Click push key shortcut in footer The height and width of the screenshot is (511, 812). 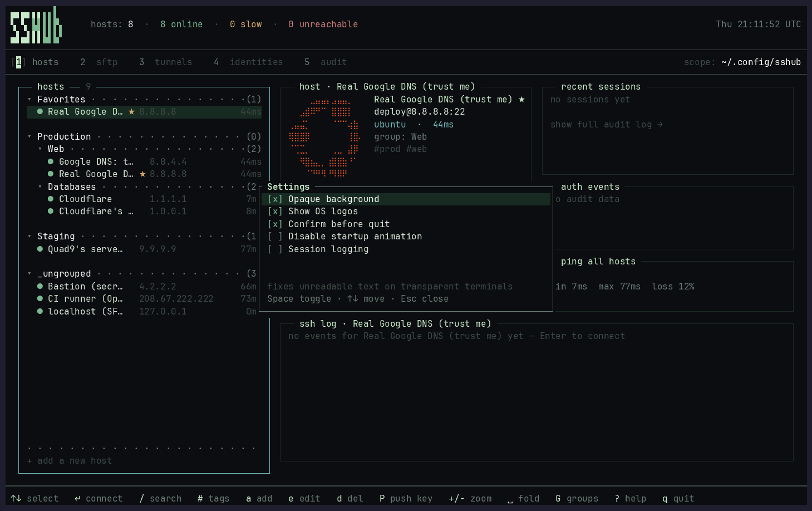406,498
